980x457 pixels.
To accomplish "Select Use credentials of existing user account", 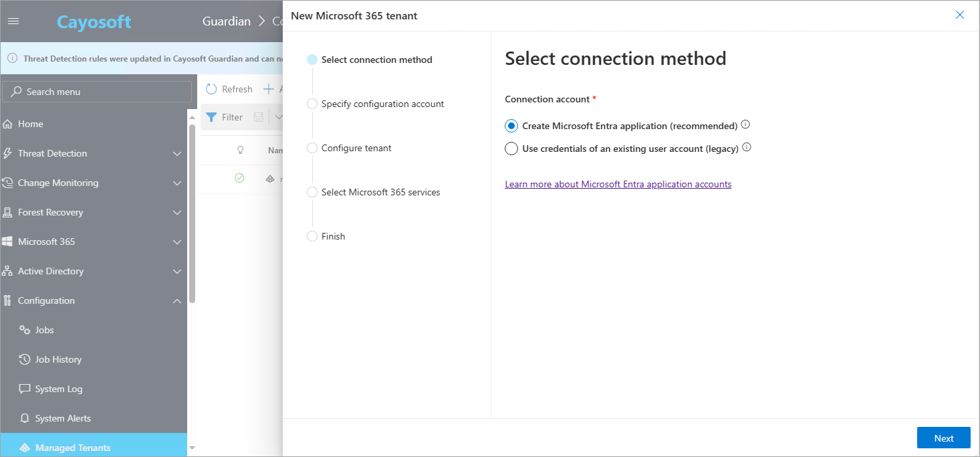I will [x=511, y=149].
